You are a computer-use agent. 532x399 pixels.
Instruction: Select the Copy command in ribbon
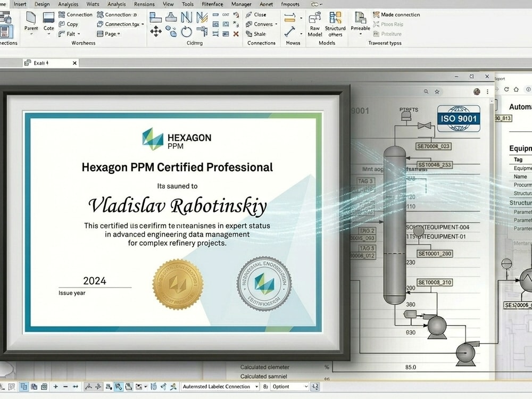click(69, 24)
